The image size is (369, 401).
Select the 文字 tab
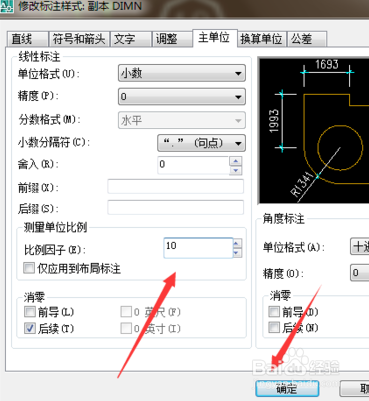pos(131,39)
